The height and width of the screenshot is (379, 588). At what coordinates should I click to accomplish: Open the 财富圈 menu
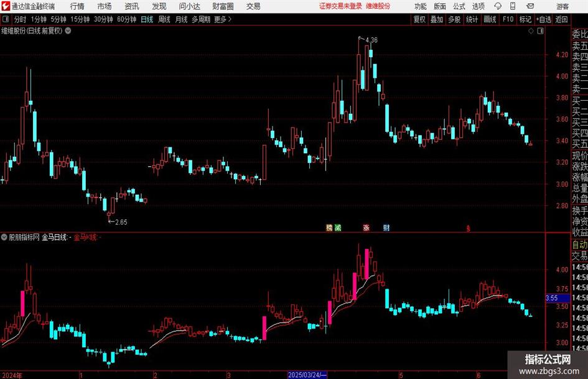coord(223,6)
